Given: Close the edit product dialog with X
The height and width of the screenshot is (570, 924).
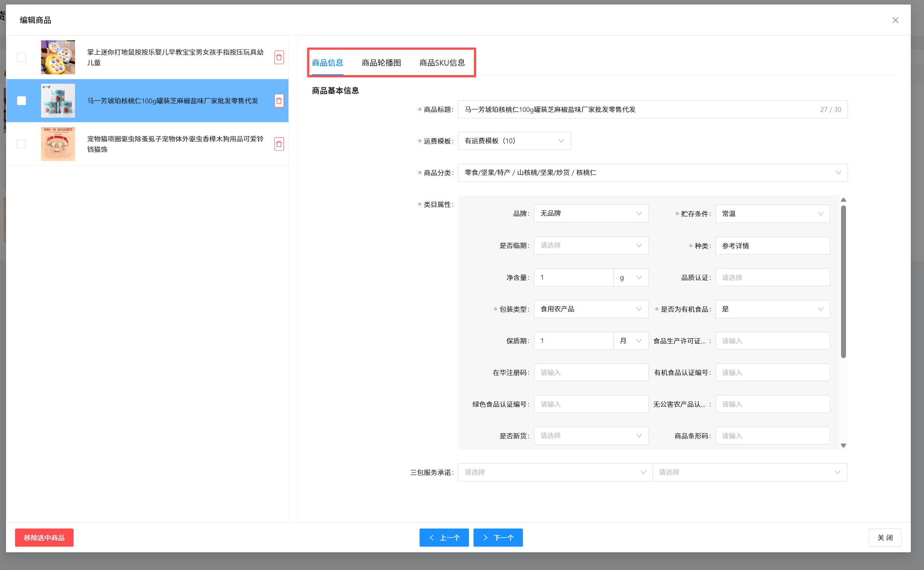Looking at the screenshot, I should (x=895, y=20).
